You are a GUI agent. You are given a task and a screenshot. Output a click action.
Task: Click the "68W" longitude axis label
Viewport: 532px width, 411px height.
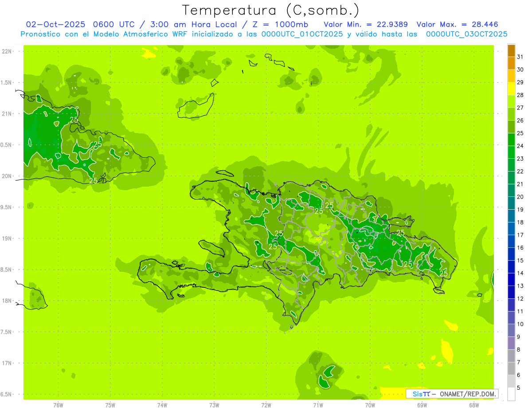[474, 405]
